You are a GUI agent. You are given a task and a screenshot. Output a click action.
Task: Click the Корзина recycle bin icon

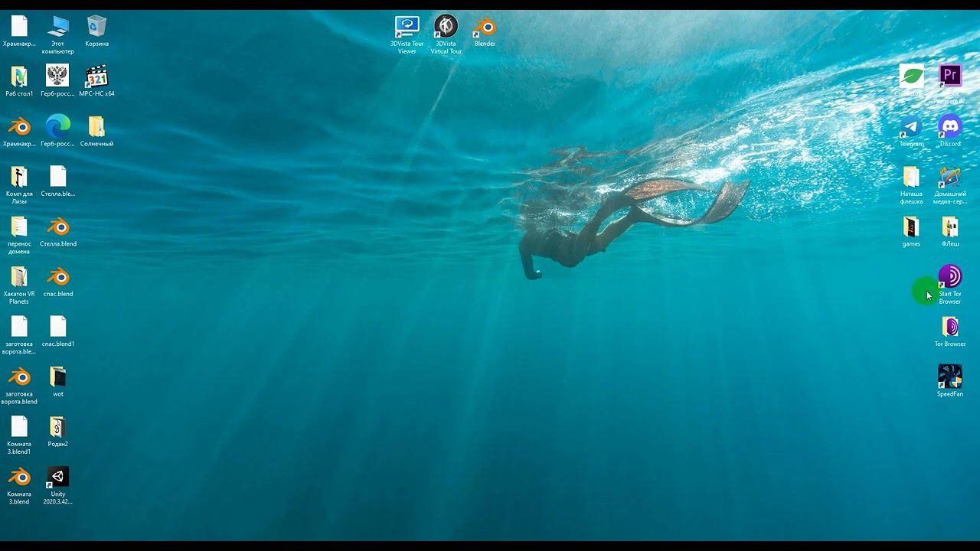point(97,27)
